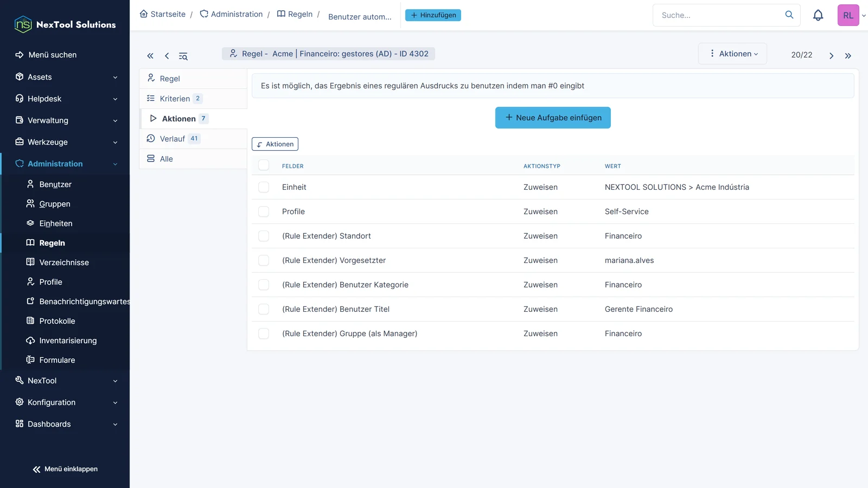The width and height of the screenshot is (868, 488).
Task: Expand the Verwaltung menu
Action: [65, 120]
